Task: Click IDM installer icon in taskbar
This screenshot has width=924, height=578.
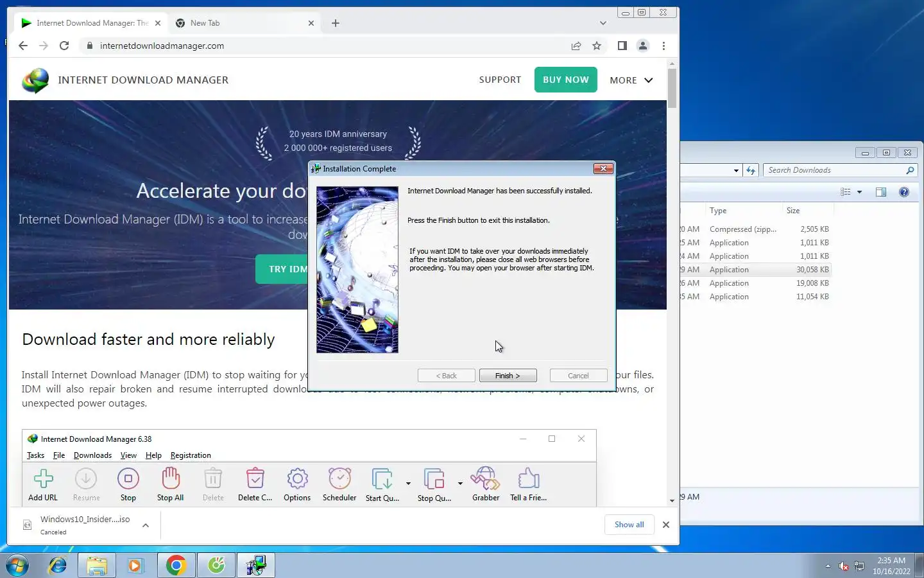Action: pos(256,565)
